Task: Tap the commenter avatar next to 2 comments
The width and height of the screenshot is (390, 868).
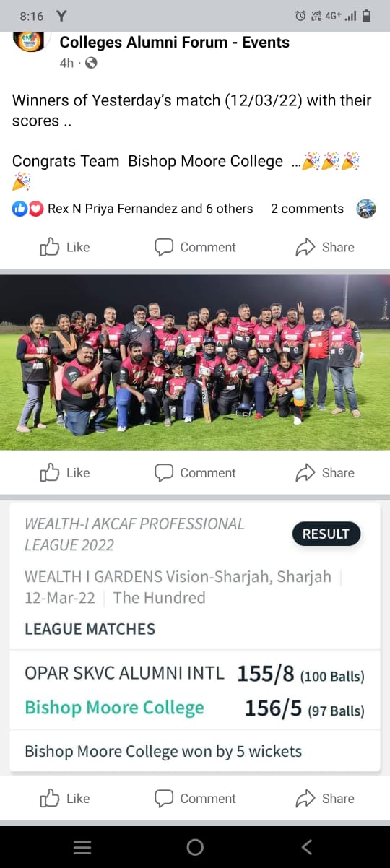Action: 366,209
